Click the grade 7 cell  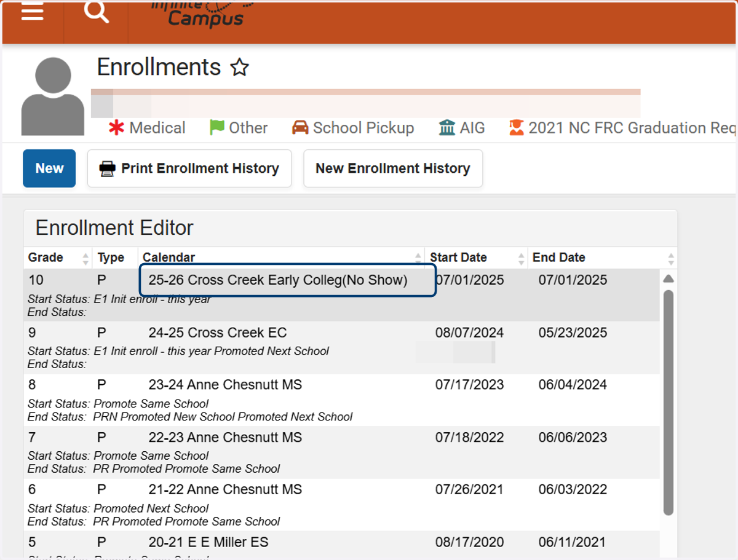(33, 438)
